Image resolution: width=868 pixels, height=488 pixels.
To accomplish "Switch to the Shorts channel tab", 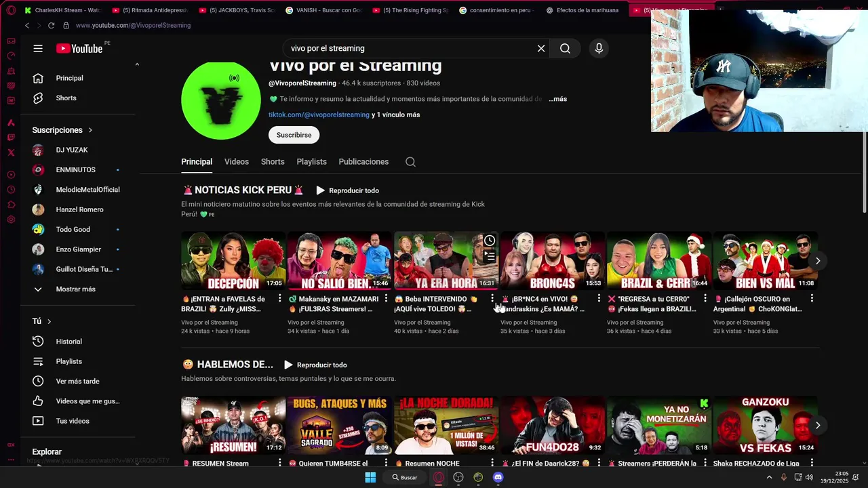I will click(273, 161).
